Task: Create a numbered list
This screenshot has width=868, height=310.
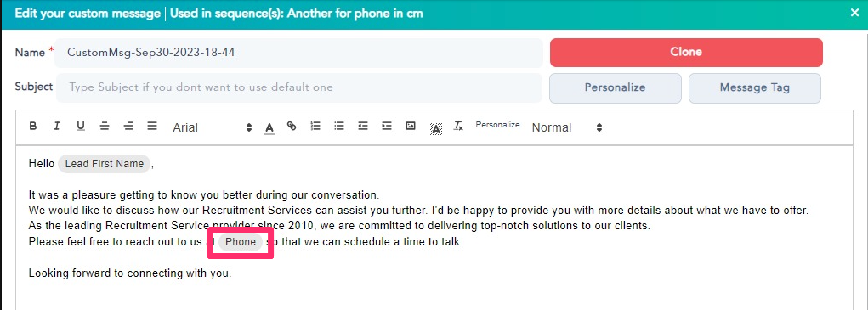Action: [315, 126]
